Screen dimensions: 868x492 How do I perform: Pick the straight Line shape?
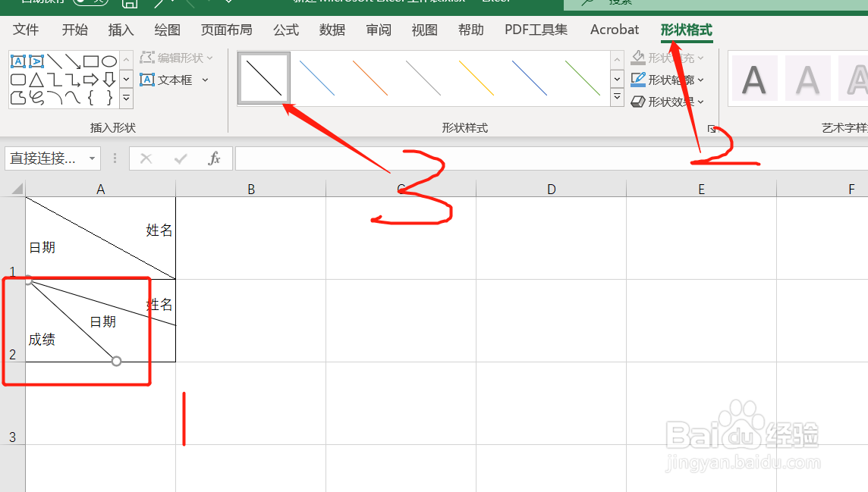55,61
